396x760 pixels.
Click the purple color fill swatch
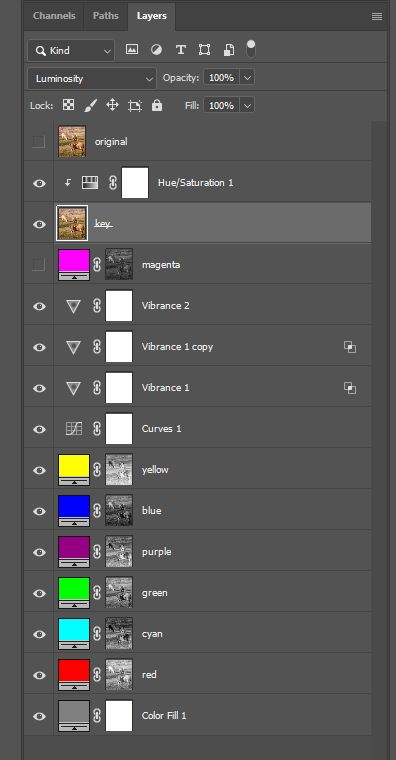74,552
